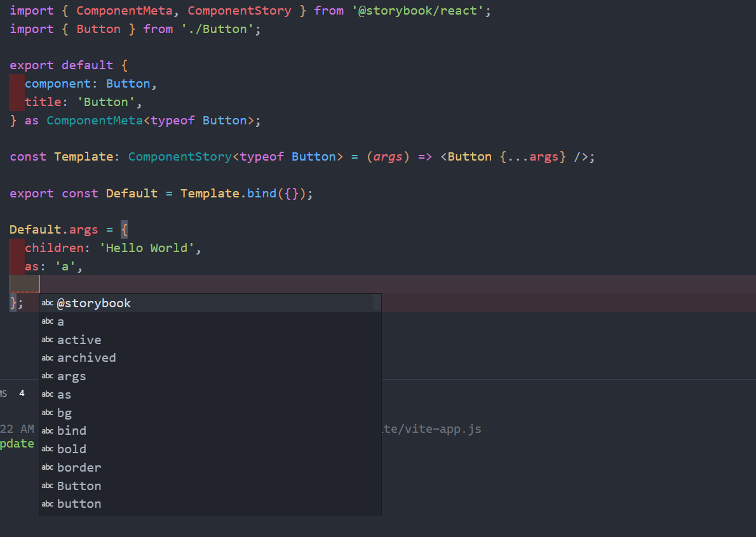Click the 'te/vite-app.js' terminal path
The width and height of the screenshot is (756, 537).
(432, 428)
